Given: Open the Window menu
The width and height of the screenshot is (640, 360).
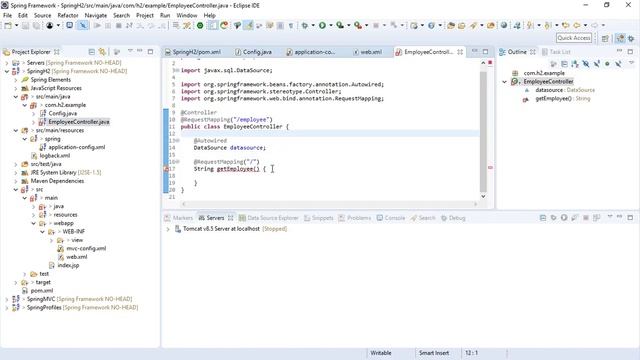Looking at the screenshot, I should [187, 15].
